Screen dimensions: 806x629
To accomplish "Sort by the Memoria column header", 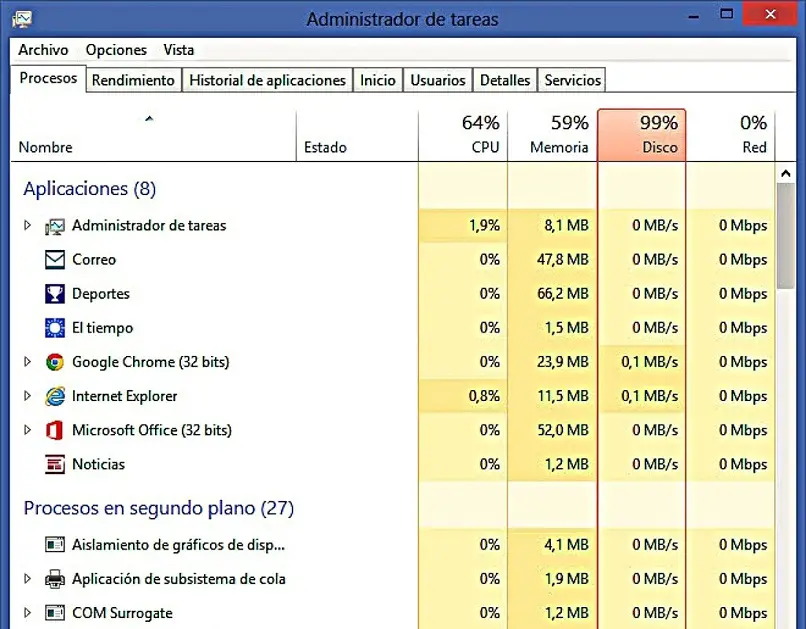I will [x=552, y=136].
